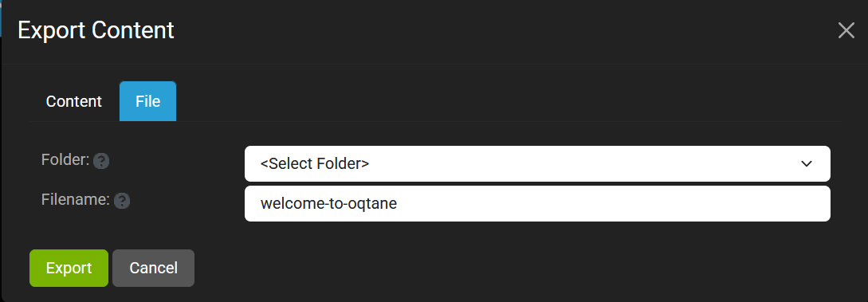Expand the folder list via chevron arrow
Screen dimensions: 868x302
point(807,163)
